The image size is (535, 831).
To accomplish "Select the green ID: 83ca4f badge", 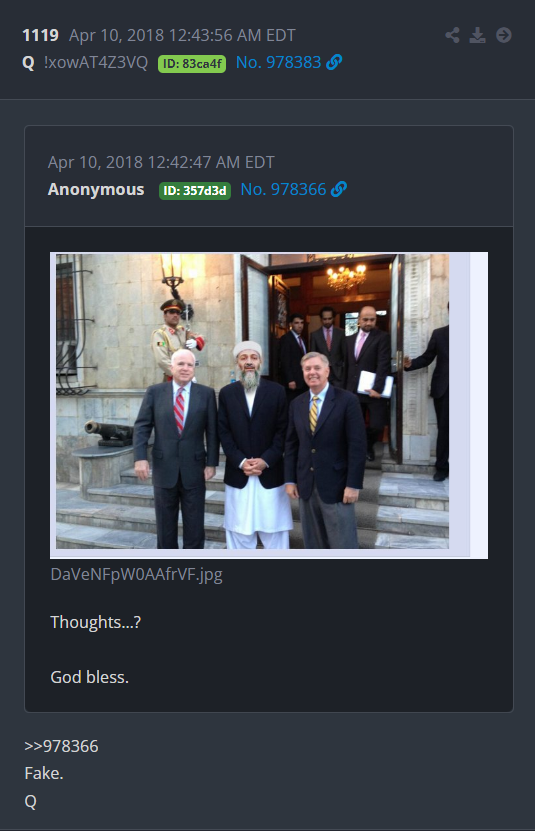I will (192, 64).
